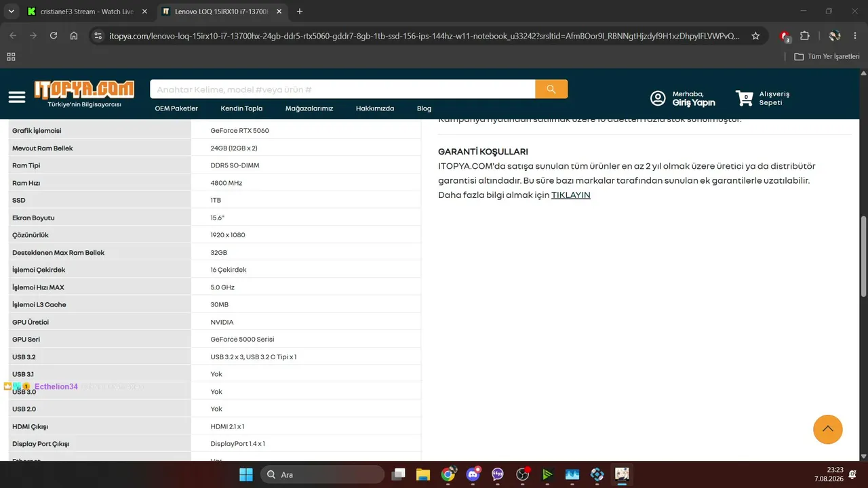868x488 pixels.
Task: Select the 4800 MHz value
Action: tap(226, 183)
